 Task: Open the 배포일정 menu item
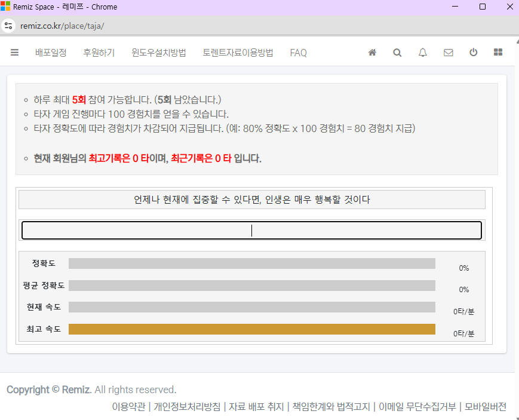click(x=51, y=53)
